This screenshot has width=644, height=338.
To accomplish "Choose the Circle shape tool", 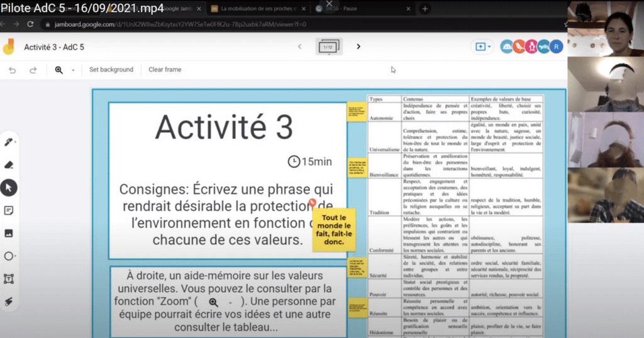I will tap(9, 256).
